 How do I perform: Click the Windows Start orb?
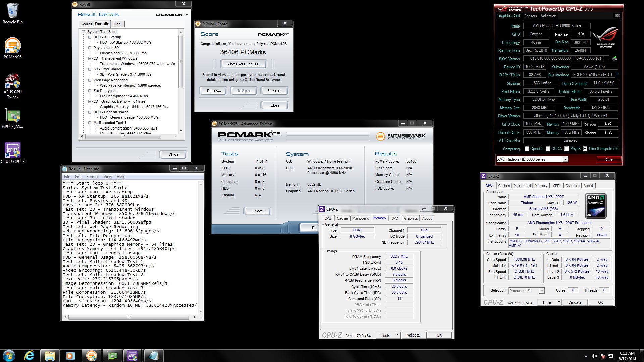(x=9, y=355)
